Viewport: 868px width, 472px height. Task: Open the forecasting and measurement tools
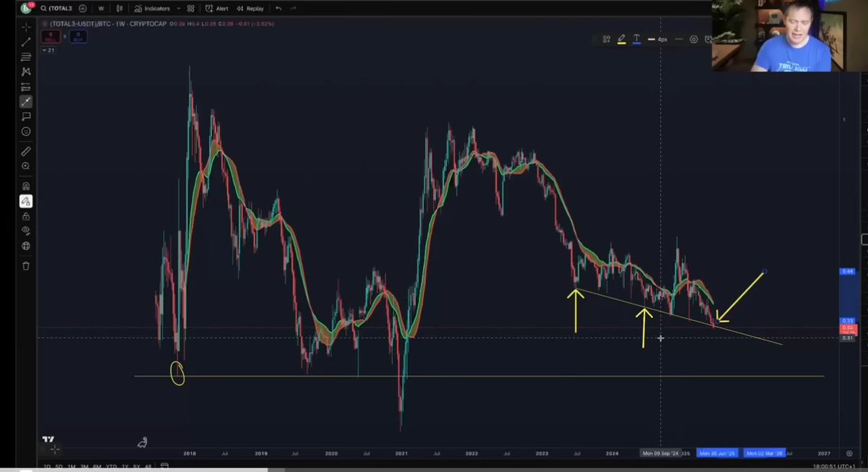pyautogui.click(x=26, y=87)
